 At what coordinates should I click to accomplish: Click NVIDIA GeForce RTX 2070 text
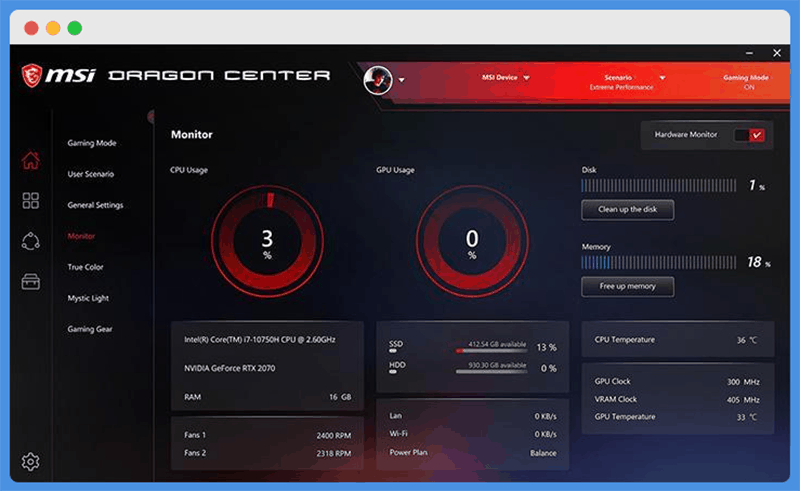[230, 369]
